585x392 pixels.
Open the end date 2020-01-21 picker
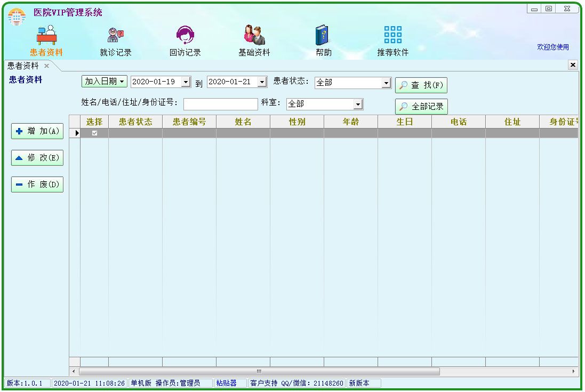262,82
